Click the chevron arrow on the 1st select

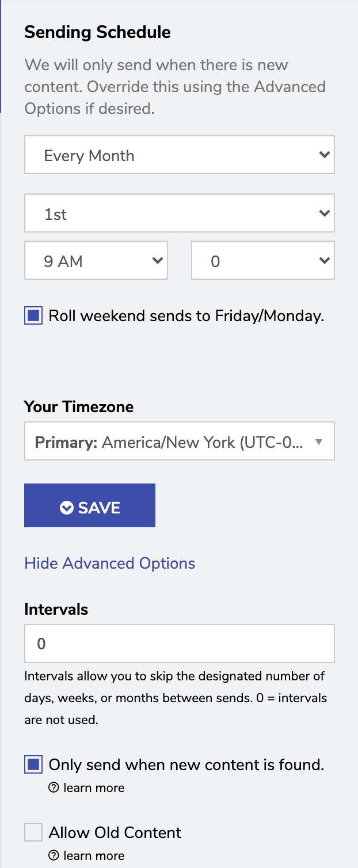coord(324,214)
